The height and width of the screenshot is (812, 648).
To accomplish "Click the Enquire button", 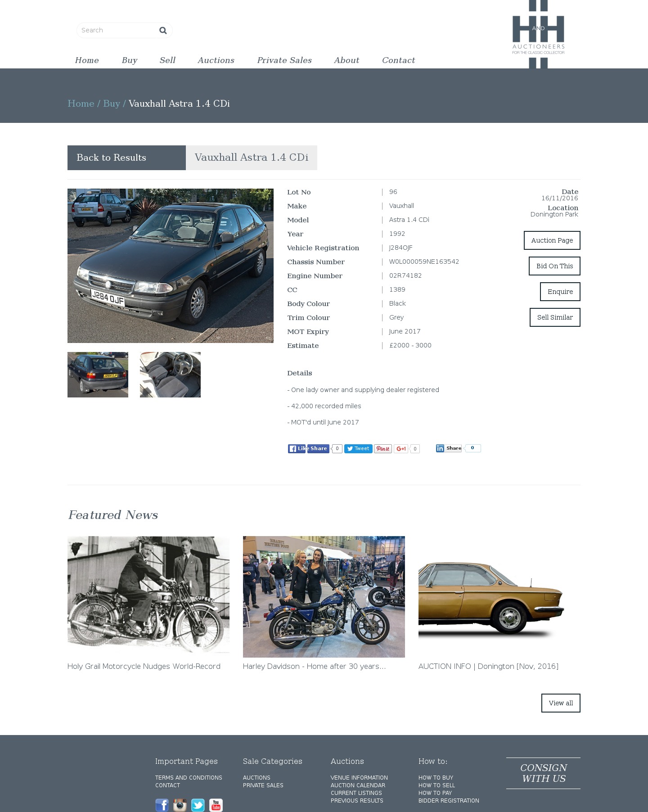I will tap(560, 292).
